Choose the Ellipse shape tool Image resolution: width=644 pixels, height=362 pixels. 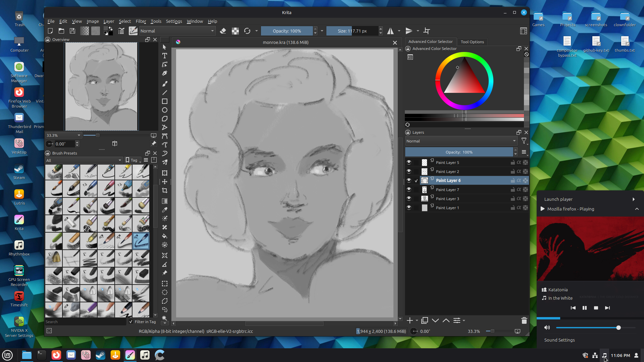164,110
